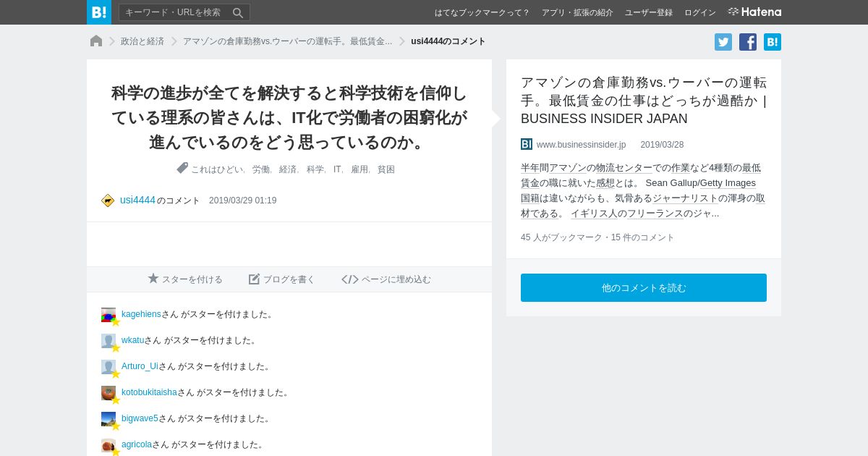868x456 pixels.
Task: Open the article title BUSINESS INSIDER JAPAN
Action: click(x=644, y=101)
